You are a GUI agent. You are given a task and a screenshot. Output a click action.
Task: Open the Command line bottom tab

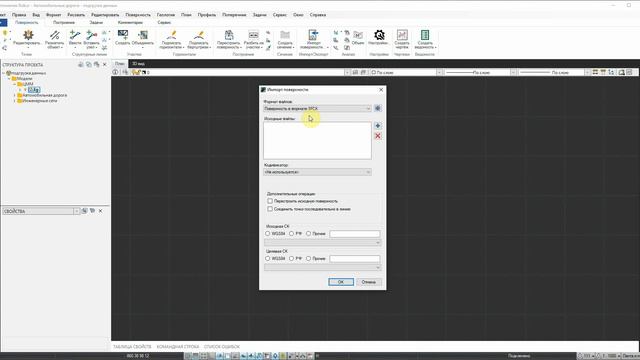(178, 347)
